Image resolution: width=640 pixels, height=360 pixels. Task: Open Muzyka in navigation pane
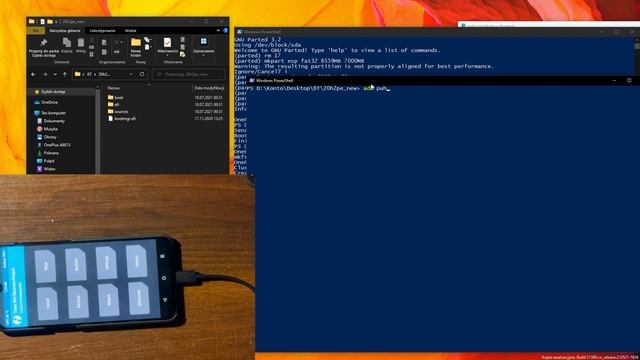pyautogui.click(x=51, y=129)
